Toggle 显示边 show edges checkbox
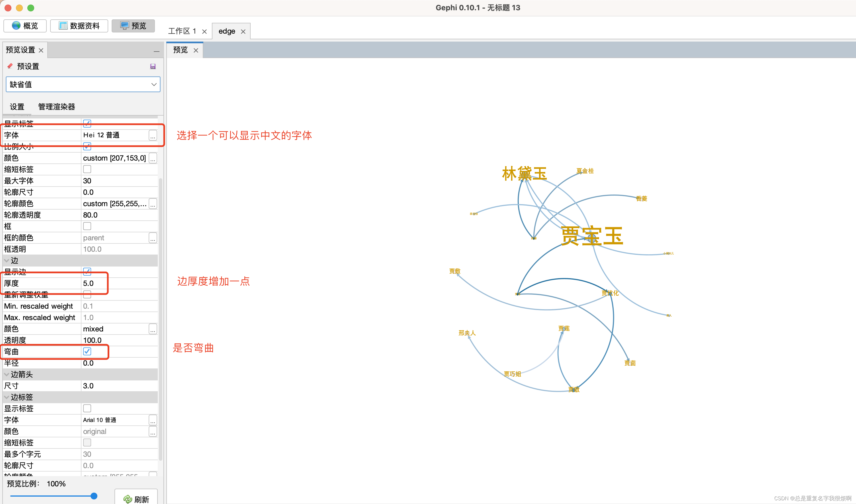 click(x=87, y=271)
